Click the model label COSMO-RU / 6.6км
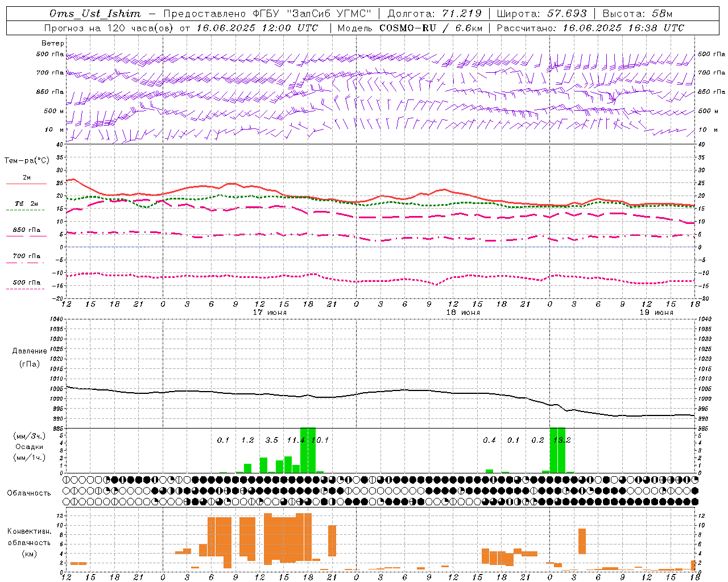This screenshot has width=728, height=582. coord(431,28)
